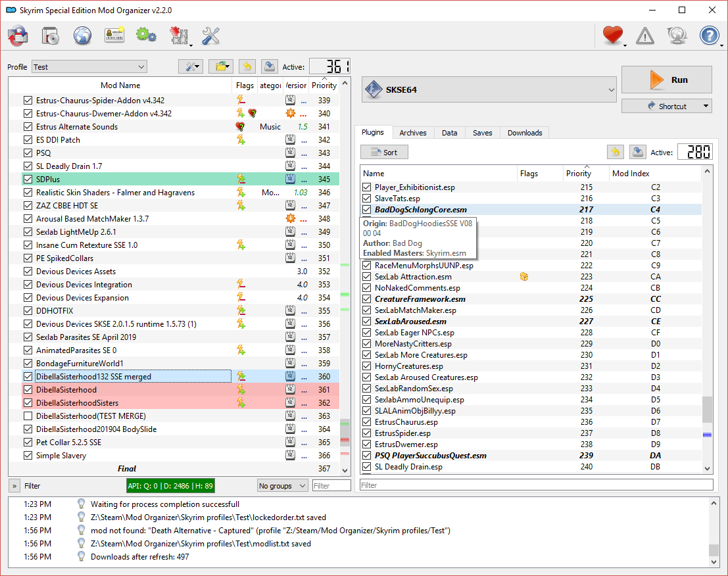Uncheck SlaveTats.esp plugin checkbox
This screenshot has height=576, width=728.
coord(367,198)
